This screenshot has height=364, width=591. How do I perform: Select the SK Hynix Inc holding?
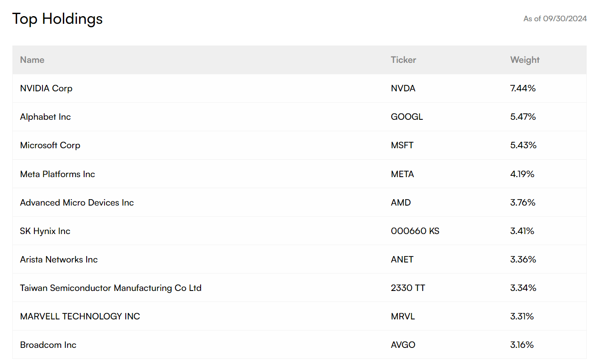(45, 231)
